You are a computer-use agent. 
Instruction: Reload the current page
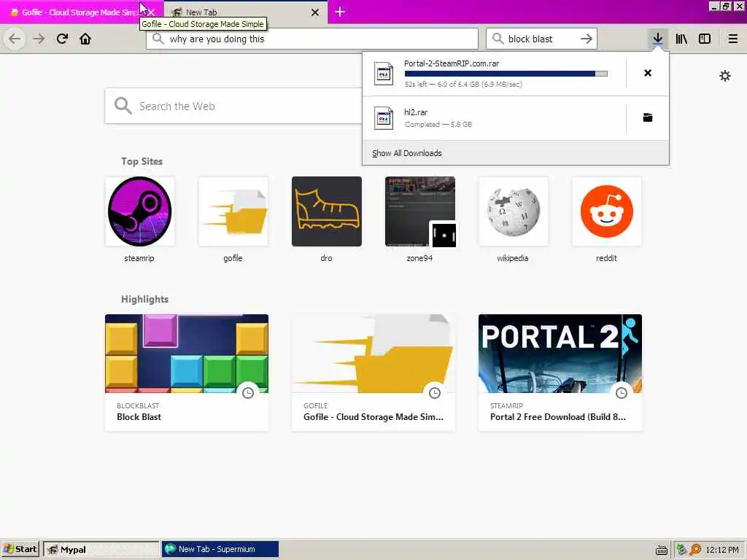[62, 39]
